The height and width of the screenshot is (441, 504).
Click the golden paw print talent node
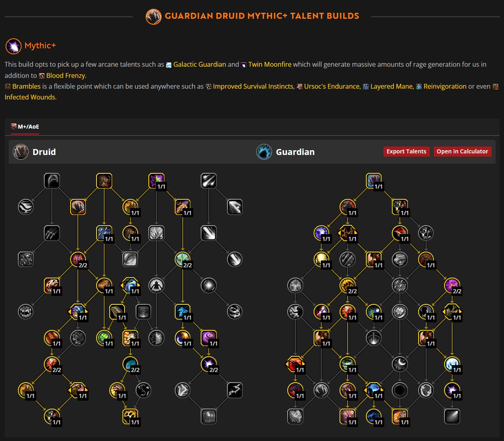[130, 416]
